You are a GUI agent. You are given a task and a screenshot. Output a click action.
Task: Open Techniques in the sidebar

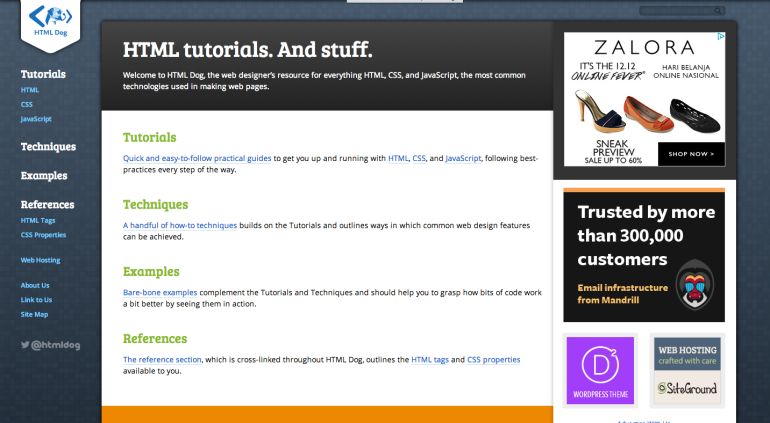[x=48, y=147]
